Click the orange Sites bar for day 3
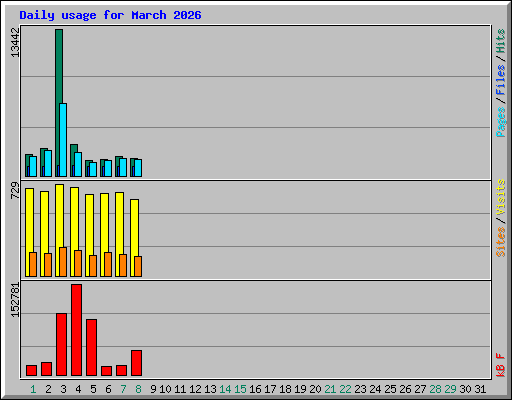 pos(63,262)
